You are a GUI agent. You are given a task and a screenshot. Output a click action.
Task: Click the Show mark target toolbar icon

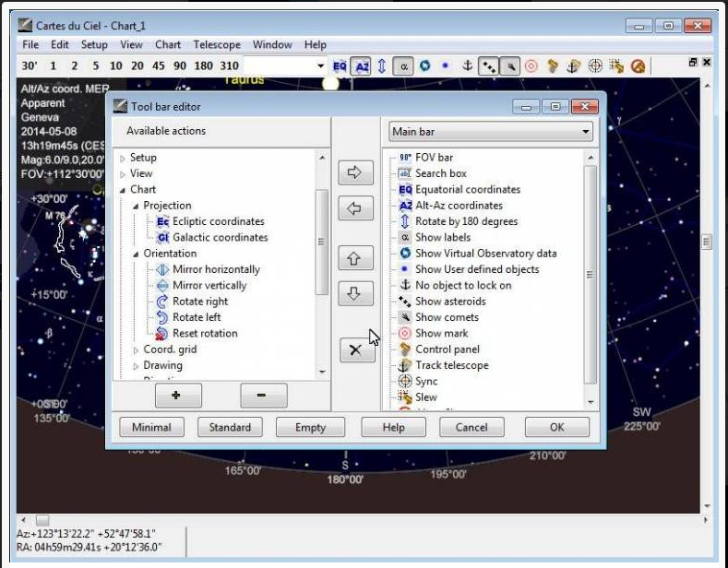coord(531,66)
